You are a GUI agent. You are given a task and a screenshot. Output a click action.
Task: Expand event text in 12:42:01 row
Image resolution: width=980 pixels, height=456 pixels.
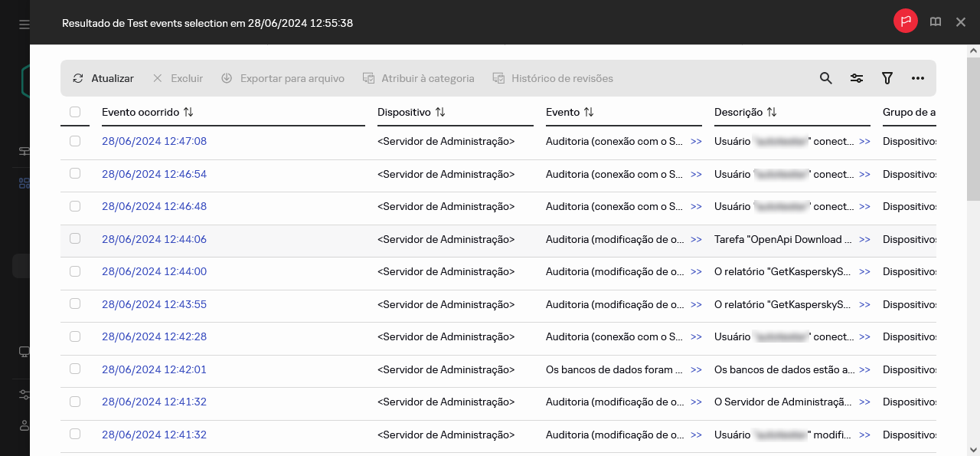tap(696, 369)
